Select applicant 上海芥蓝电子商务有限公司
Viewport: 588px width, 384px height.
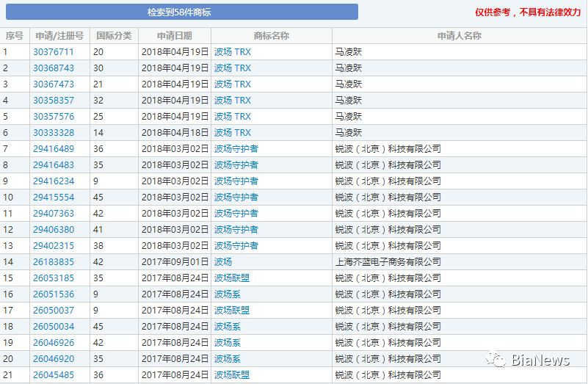(388, 261)
